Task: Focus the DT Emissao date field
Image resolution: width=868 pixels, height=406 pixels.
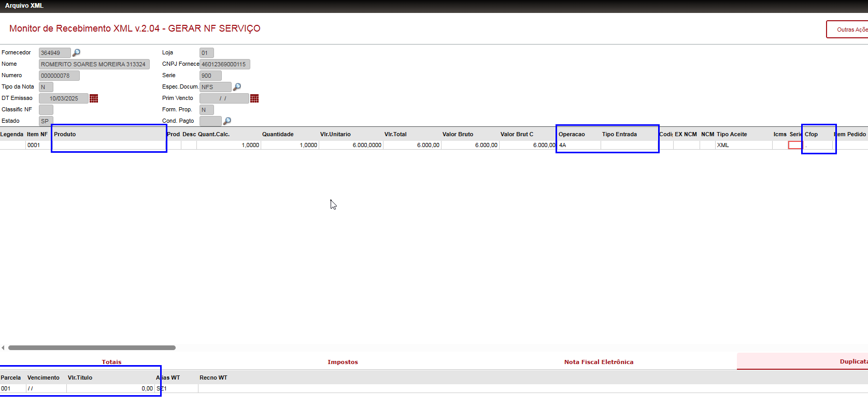Action: (64, 98)
